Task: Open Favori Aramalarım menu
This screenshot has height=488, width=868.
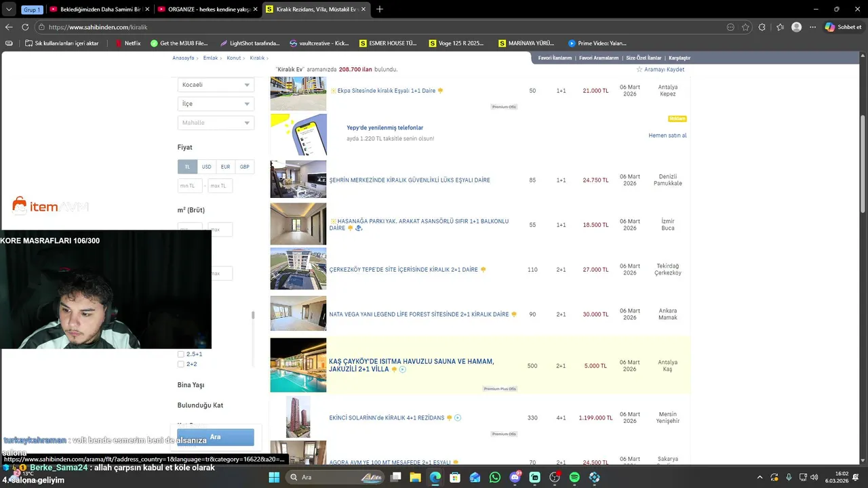Action: click(x=599, y=58)
